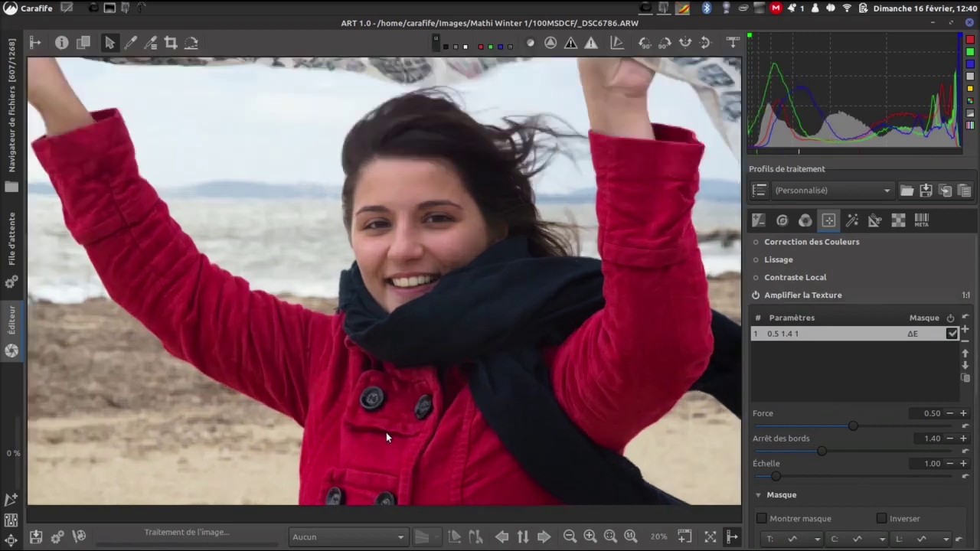Select the lockable color picker tool
980x551 pixels.
[150, 43]
